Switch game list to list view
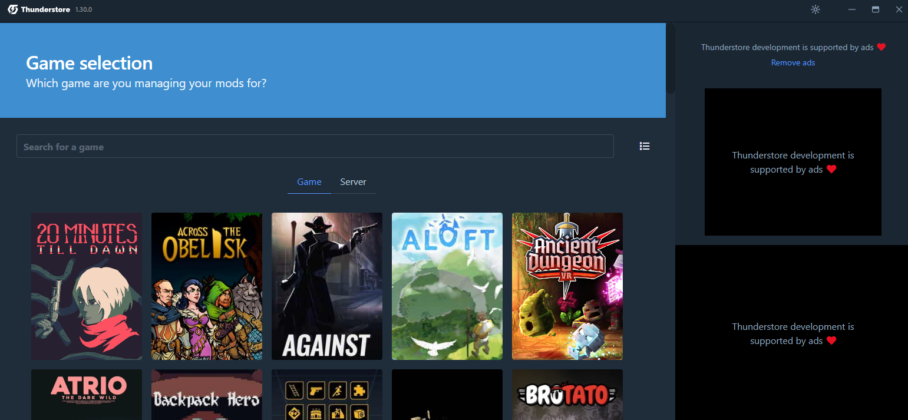 pos(644,146)
